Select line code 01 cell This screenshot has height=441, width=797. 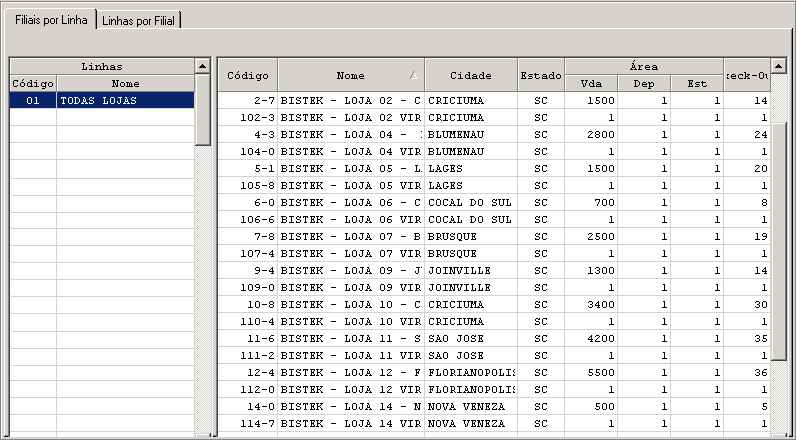(33, 101)
